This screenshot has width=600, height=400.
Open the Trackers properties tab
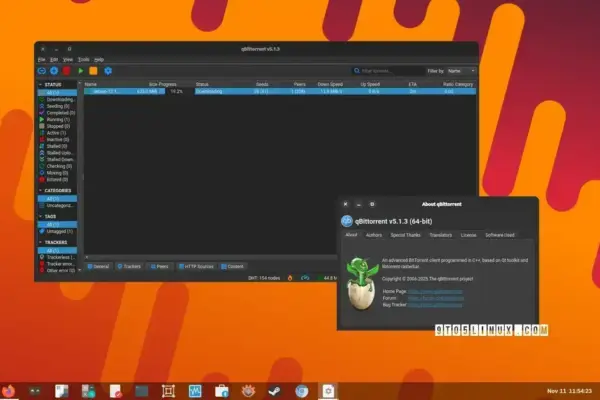pos(129,266)
